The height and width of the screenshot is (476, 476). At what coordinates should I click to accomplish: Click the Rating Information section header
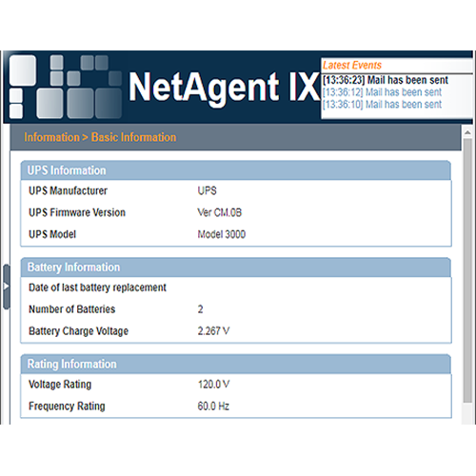tap(236, 364)
